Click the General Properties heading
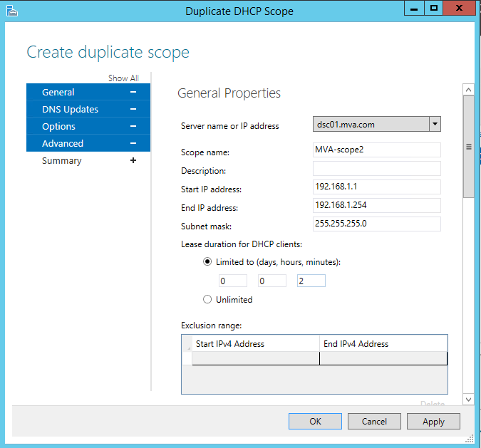This screenshot has width=481, height=448. click(x=229, y=93)
